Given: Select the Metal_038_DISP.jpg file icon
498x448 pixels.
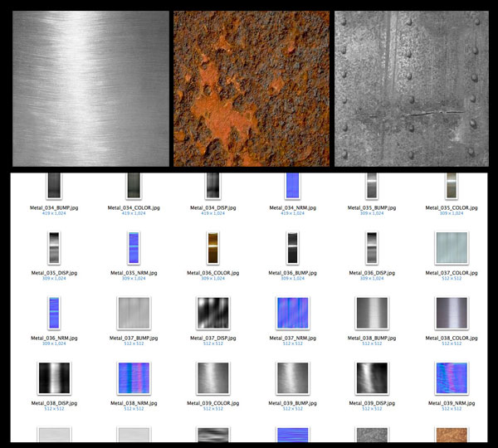Looking at the screenshot, I should [x=52, y=377].
